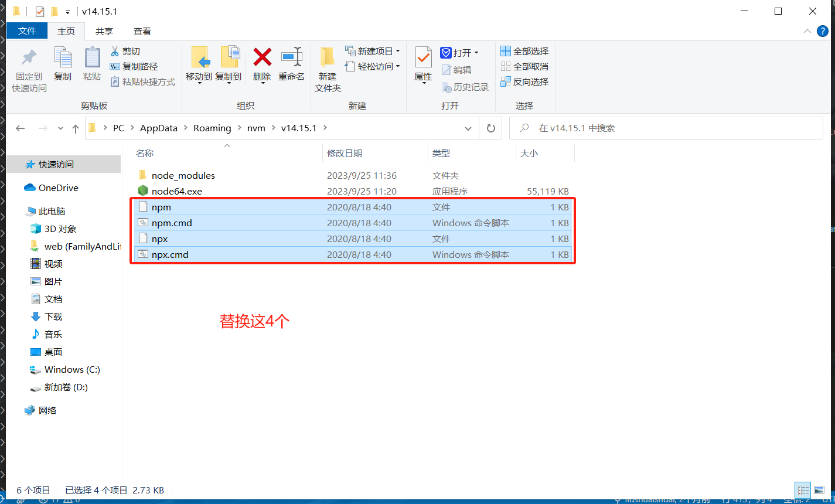
Task: Click the Paste (粘贴) ribbon icon
Action: 92,58
